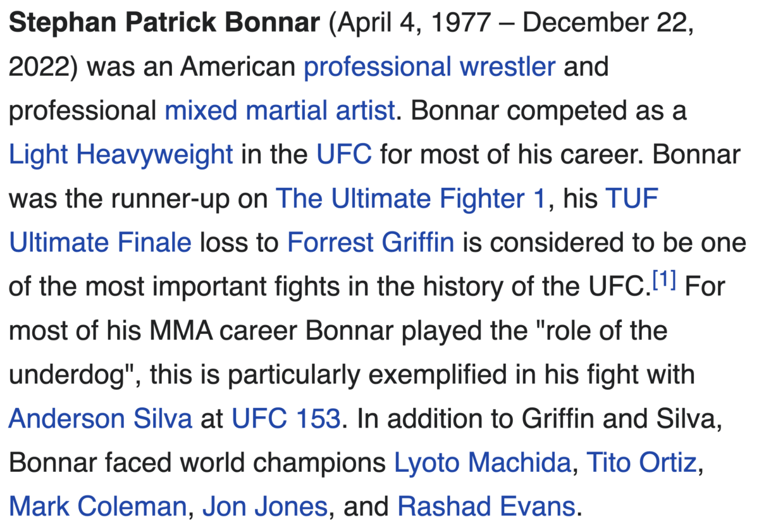Click the word 'underdog' in quotes
759x532 pixels.
[x=71, y=375]
